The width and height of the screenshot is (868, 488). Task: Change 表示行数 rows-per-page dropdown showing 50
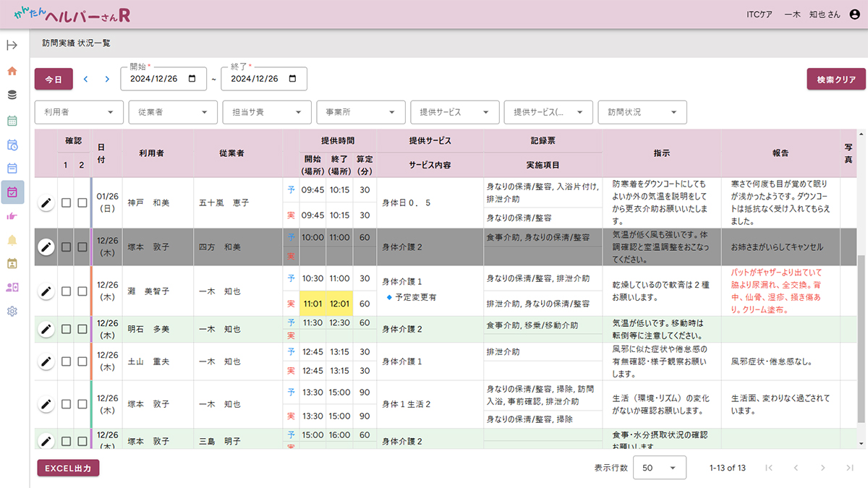(659, 468)
